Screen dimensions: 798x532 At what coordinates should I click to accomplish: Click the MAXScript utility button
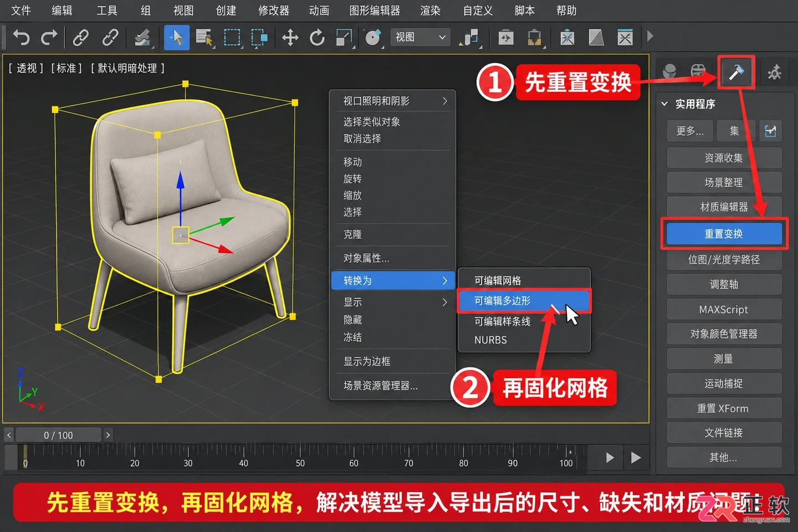[724, 309]
